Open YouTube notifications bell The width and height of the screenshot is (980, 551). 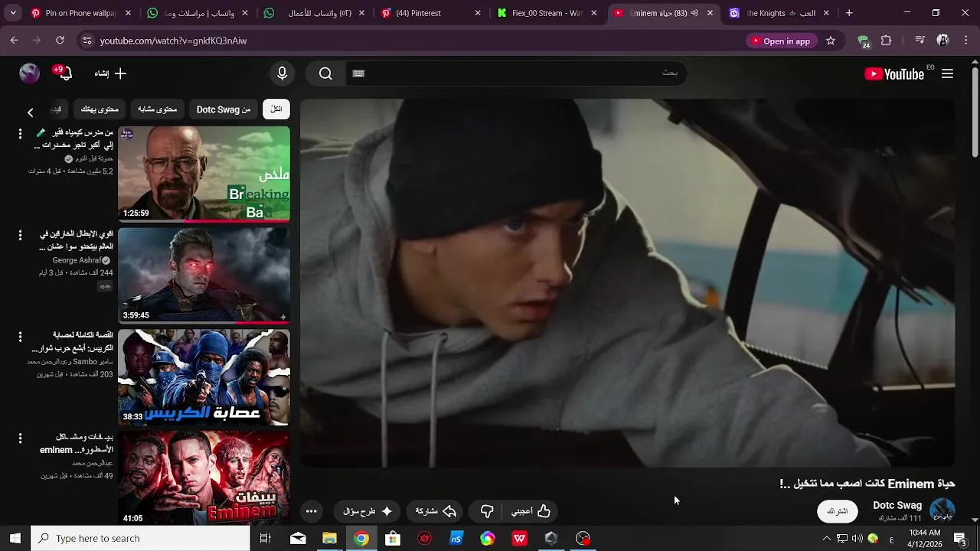click(x=64, y=73)
